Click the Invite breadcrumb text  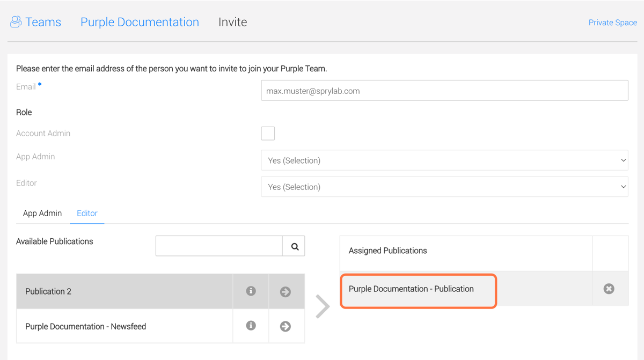[232, 22]
